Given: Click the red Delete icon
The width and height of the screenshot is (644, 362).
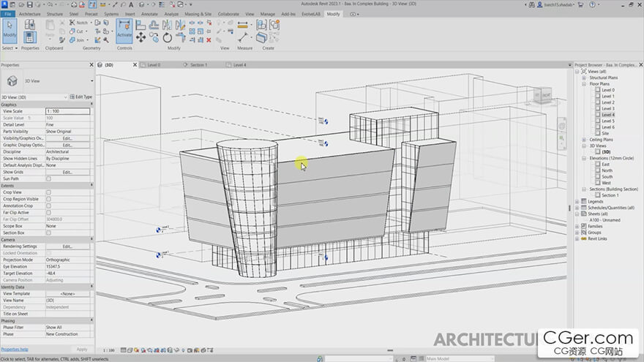Looking at the screenshot, I should [209, 39].
